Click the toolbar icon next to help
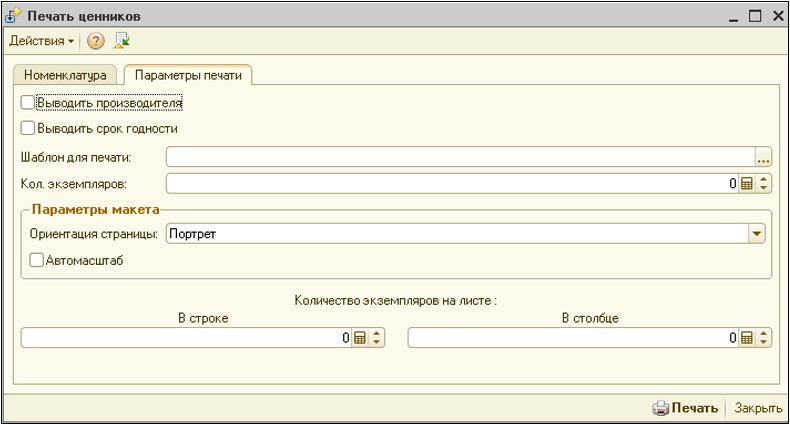The image size is (790, 424). click(122, 41)
